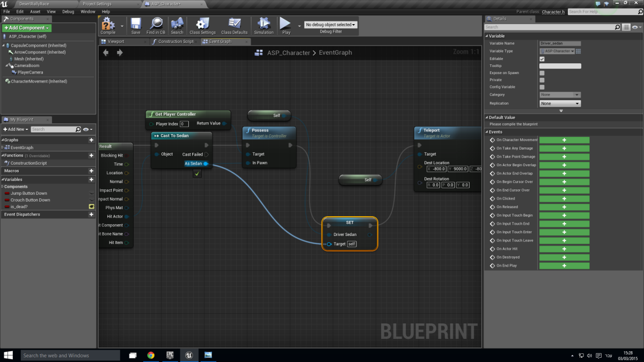The width and height of the screenshot is (644, 362).
Task: Save the blueprint with Save icon
Action: pos(136,25)
